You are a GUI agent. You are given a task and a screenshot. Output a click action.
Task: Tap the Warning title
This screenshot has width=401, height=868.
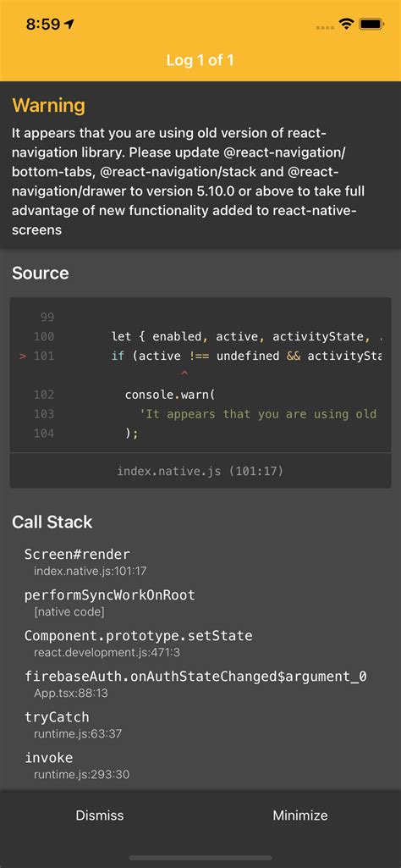click(49, 105)
